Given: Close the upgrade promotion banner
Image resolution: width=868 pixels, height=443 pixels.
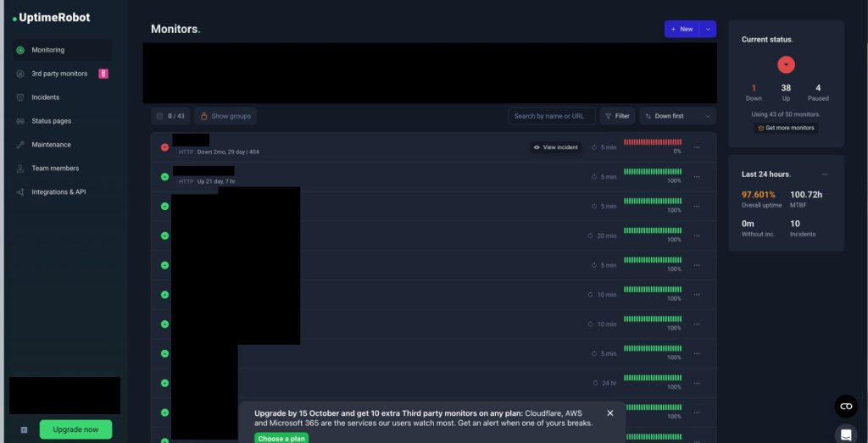Looking at the screenshot, I should (610, 413).
